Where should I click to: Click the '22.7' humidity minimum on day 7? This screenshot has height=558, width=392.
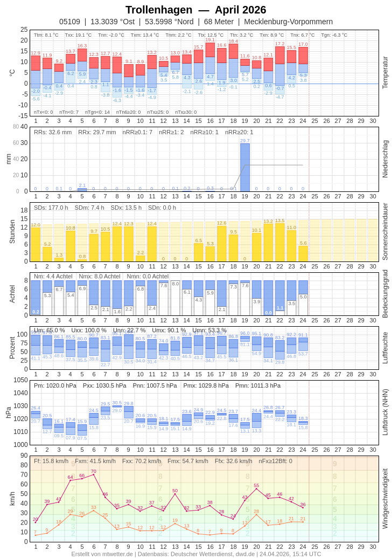coord(105,364)
